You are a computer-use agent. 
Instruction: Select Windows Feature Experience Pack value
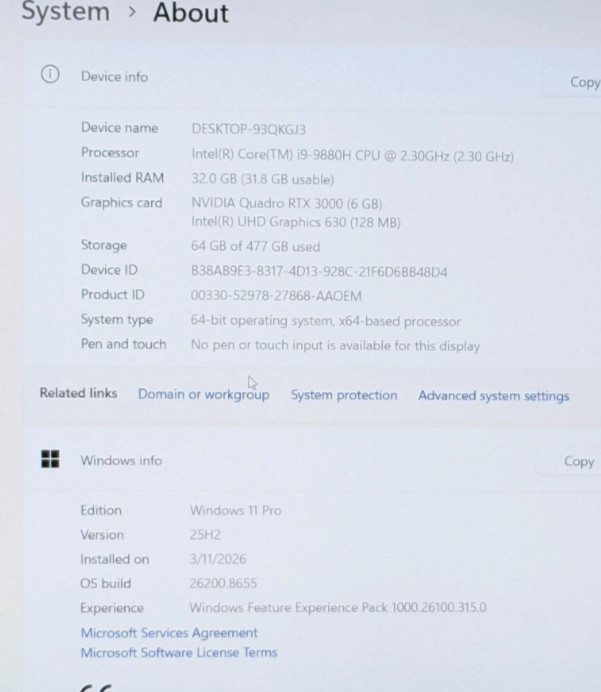[x=338, y=607]
